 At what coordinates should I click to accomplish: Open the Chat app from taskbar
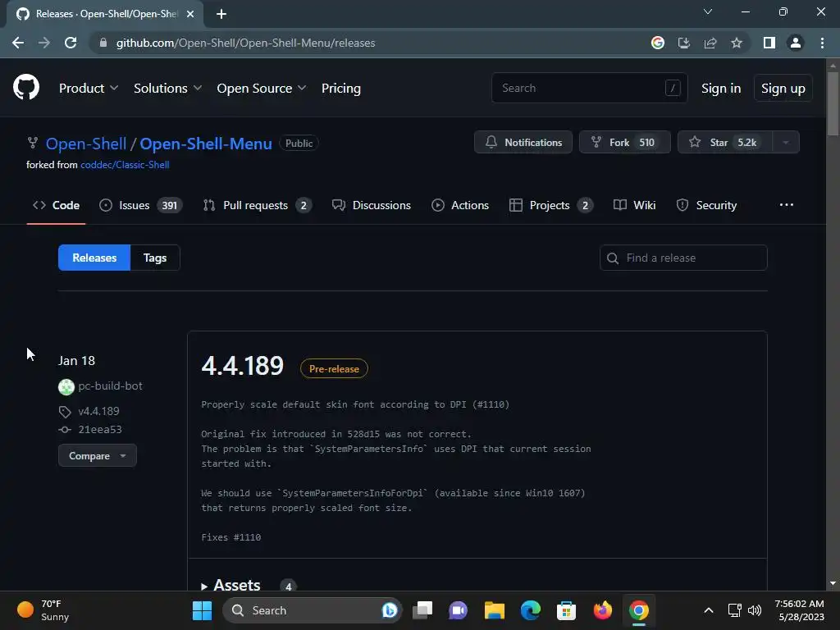[458, 610]
